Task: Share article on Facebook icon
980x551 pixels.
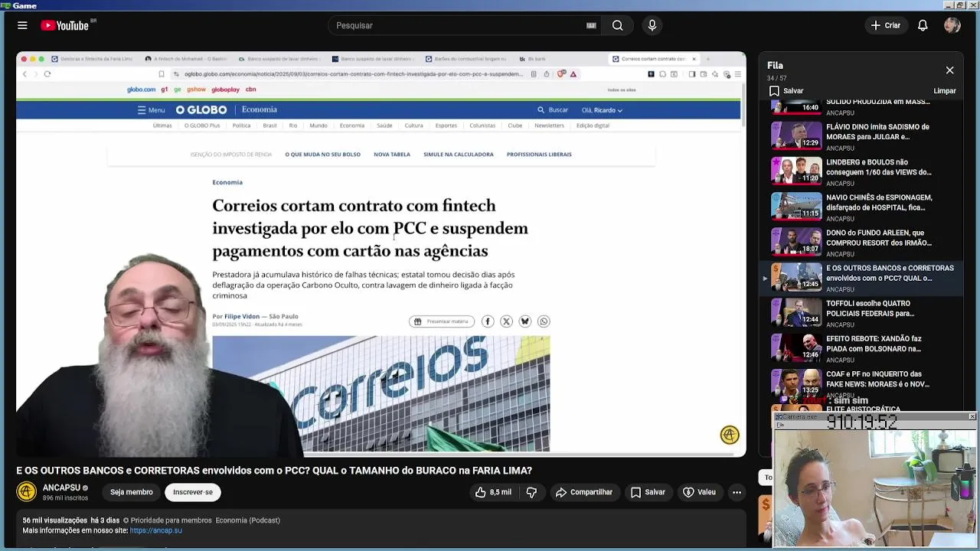Action: click(488, 321)
